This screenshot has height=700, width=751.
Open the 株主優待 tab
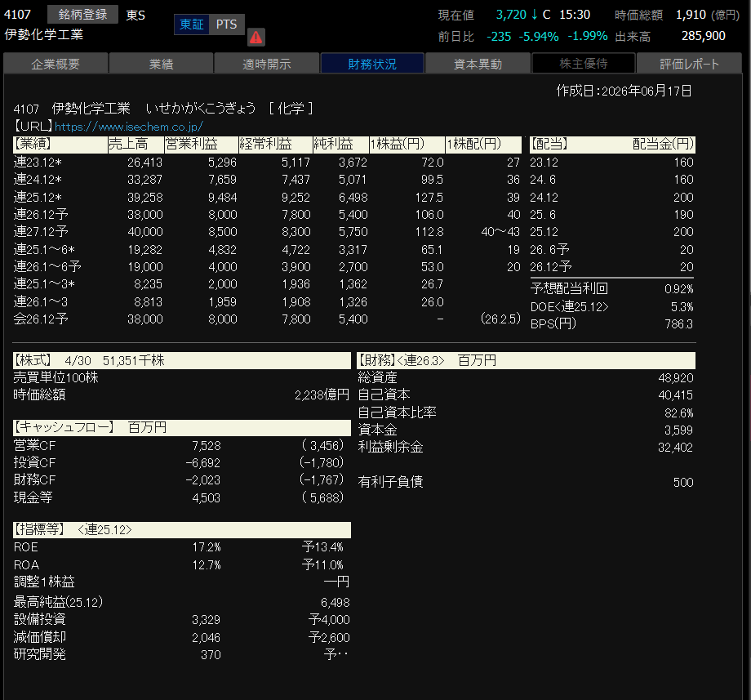[584, 63]
